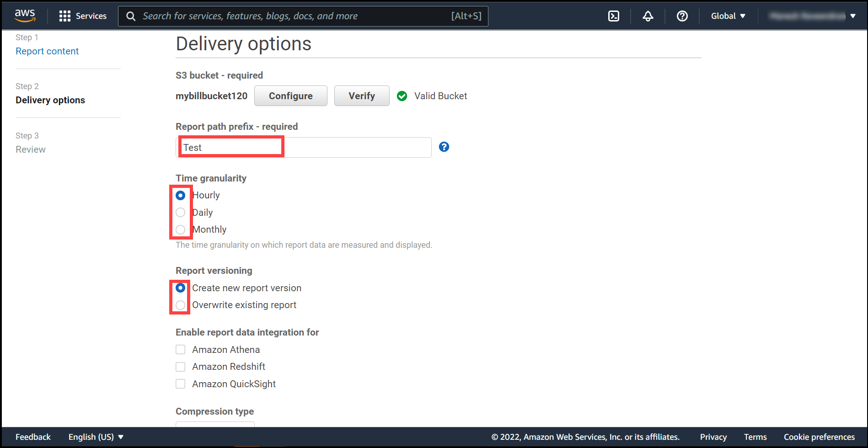The image size is (868, 448).
Task: Open the English (US) language dropdown
Action: tap(96, 437)
